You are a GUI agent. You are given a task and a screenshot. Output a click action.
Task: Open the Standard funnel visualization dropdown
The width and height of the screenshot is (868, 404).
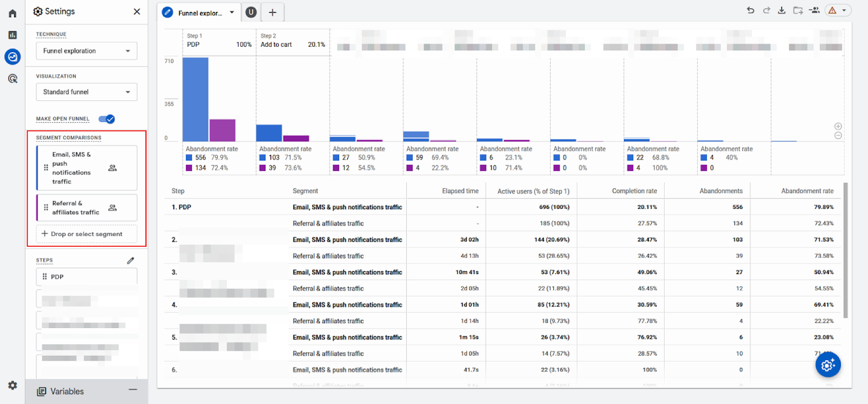[x=87, y=92]
